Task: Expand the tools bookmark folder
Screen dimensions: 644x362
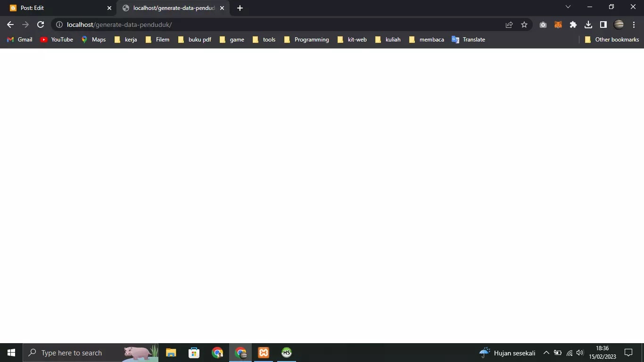Action: (264, 40)
